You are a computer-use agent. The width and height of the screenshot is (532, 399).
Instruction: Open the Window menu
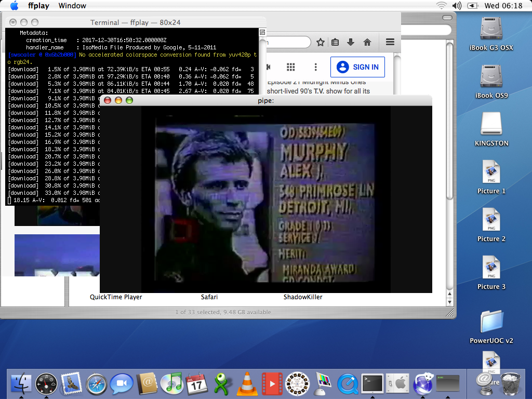coord(72,6)
